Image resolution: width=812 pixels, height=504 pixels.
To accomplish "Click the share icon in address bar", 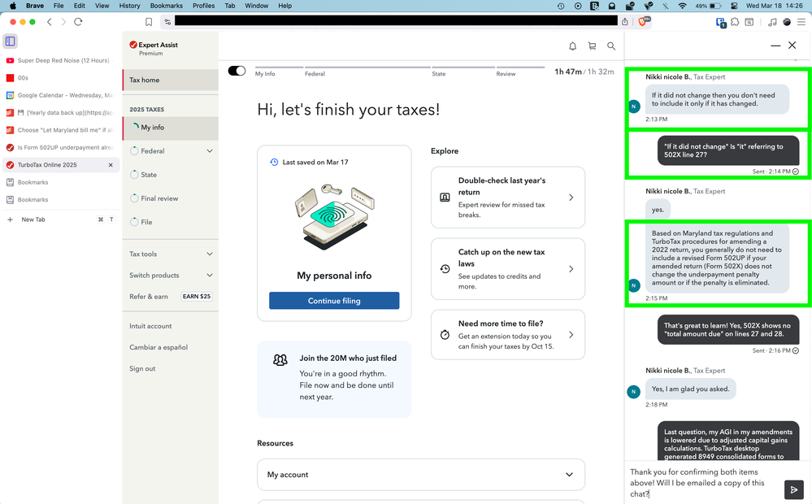I will pos(625,22).
